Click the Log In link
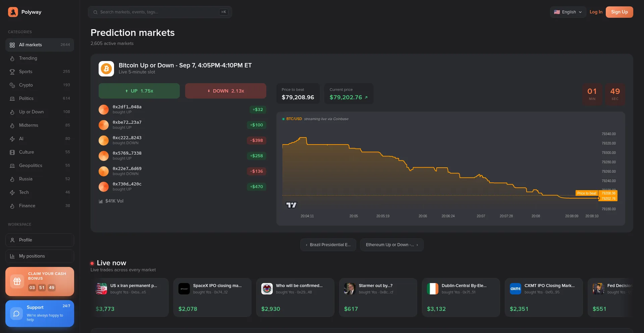Screen dimensions: 644x333 click(x=596, y=12)
